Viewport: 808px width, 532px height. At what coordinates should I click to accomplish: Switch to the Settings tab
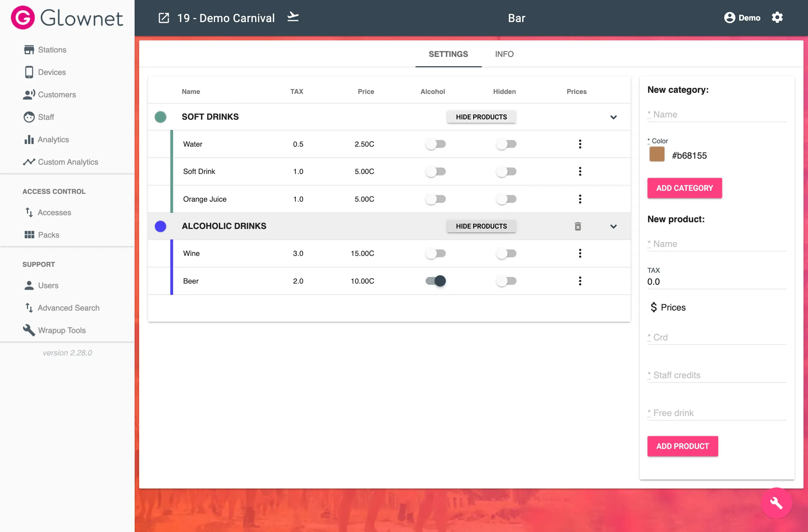pyautogui.click(x=448, y=54)
